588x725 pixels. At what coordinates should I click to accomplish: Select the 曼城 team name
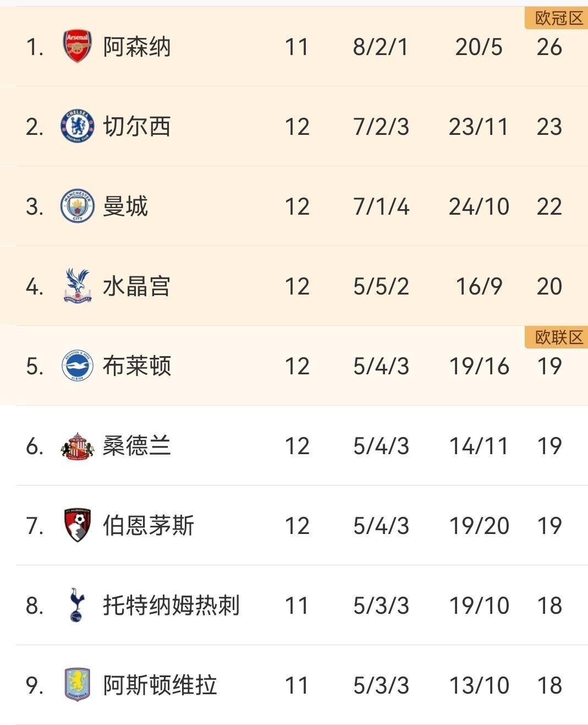click(125, 206)
